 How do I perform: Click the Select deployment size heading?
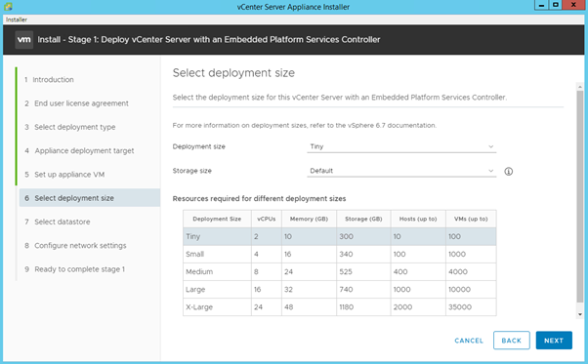[233, 72]
